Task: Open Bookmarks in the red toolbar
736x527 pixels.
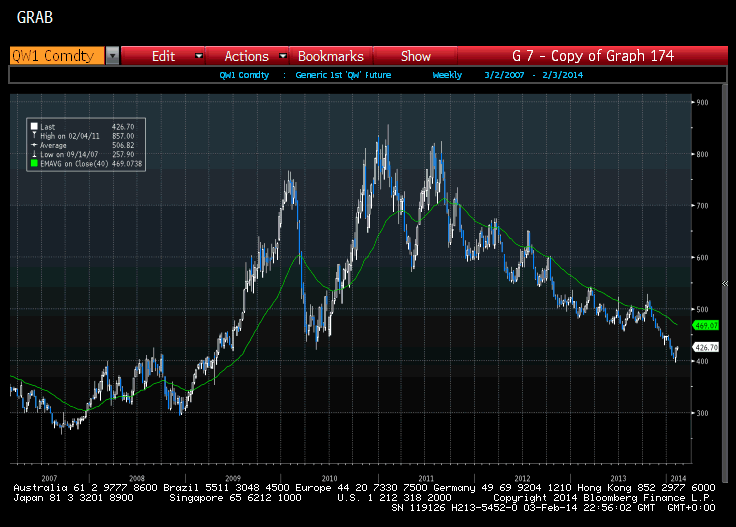Action: pyautogui.click(x=330, y=56)
